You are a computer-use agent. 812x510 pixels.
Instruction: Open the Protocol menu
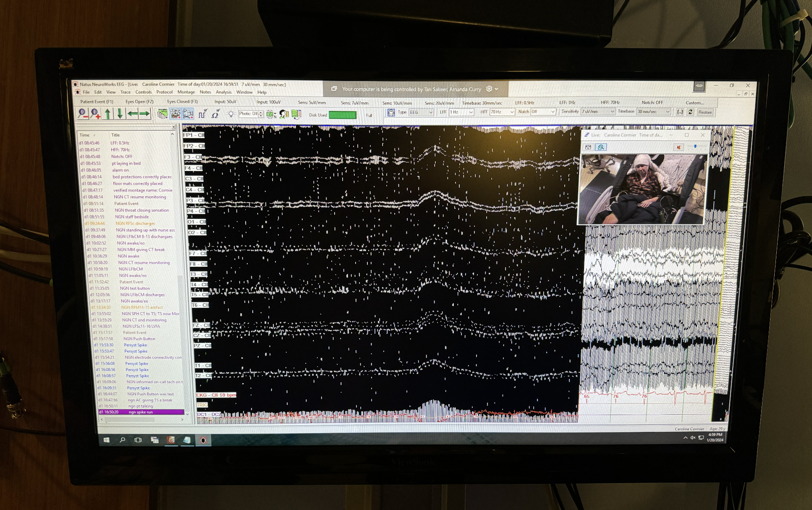tap(164, 92)
